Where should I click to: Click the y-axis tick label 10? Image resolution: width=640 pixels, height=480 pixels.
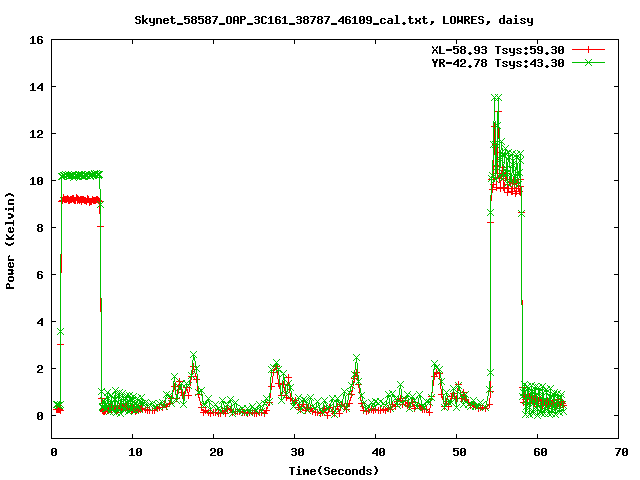click(x=36, y=181)
